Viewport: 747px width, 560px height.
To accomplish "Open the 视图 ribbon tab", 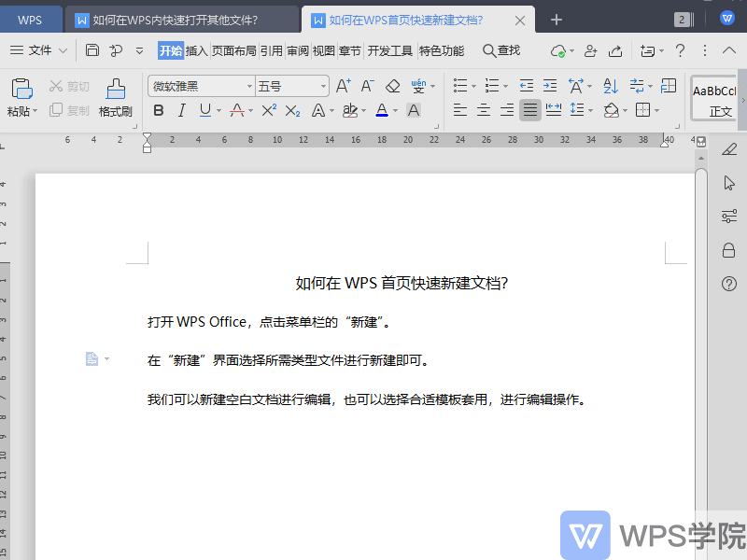I will 323,50.
